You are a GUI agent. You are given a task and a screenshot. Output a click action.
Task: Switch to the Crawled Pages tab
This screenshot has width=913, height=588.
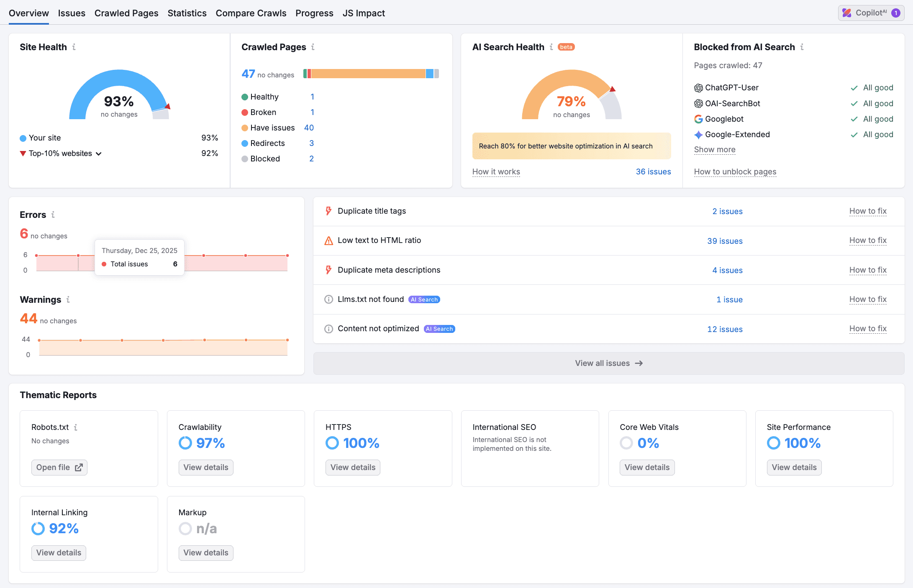pyautogui.click(x=126, y=13)
